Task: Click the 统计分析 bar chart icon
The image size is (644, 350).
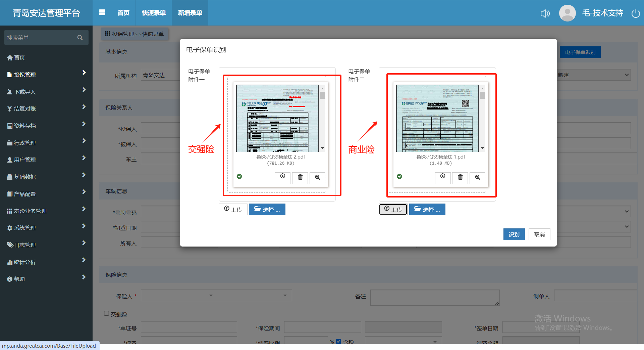Action: pos(10,262)
